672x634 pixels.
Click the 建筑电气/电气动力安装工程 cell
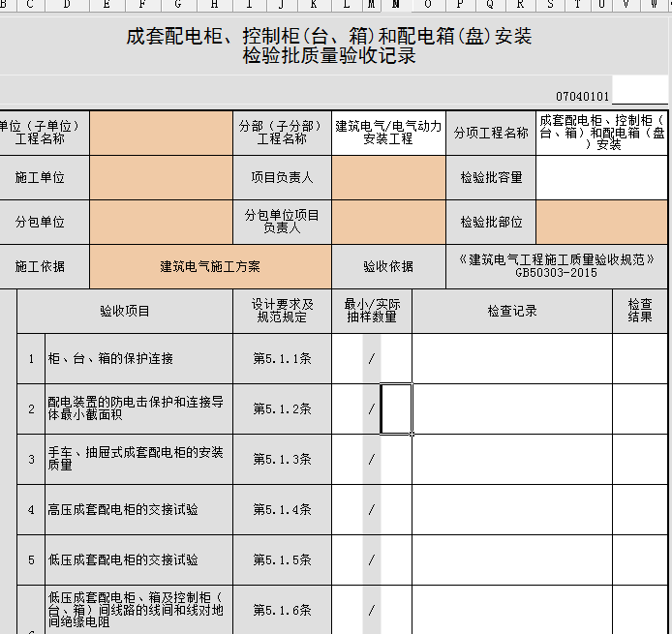(388, 133)
